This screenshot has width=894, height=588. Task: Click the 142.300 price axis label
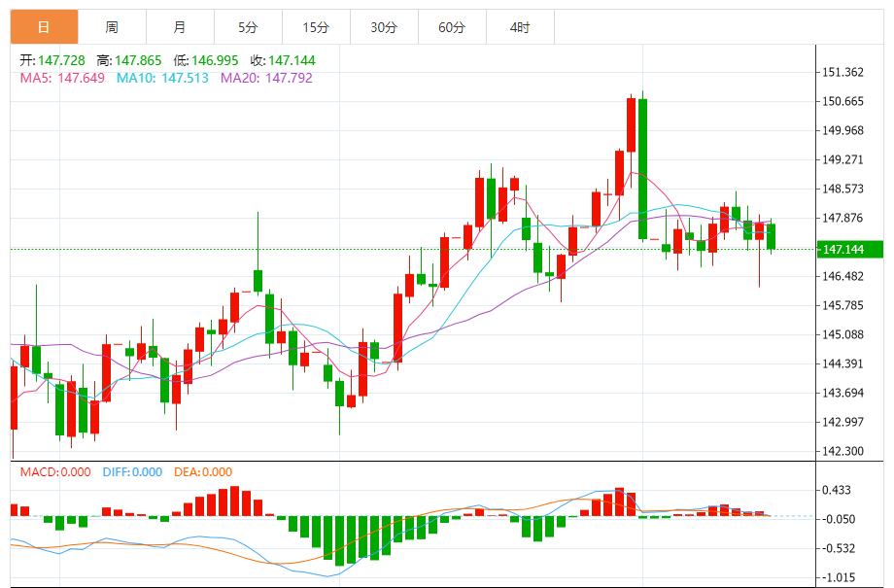[842, 451]
